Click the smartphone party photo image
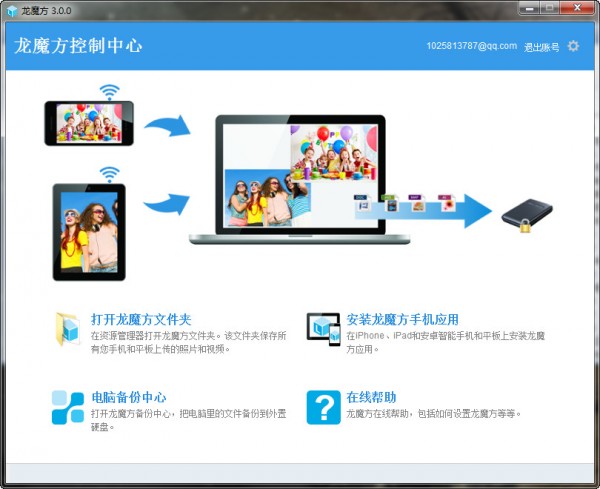600x489 pixels. pyautogui.click(x=89, y=123)
